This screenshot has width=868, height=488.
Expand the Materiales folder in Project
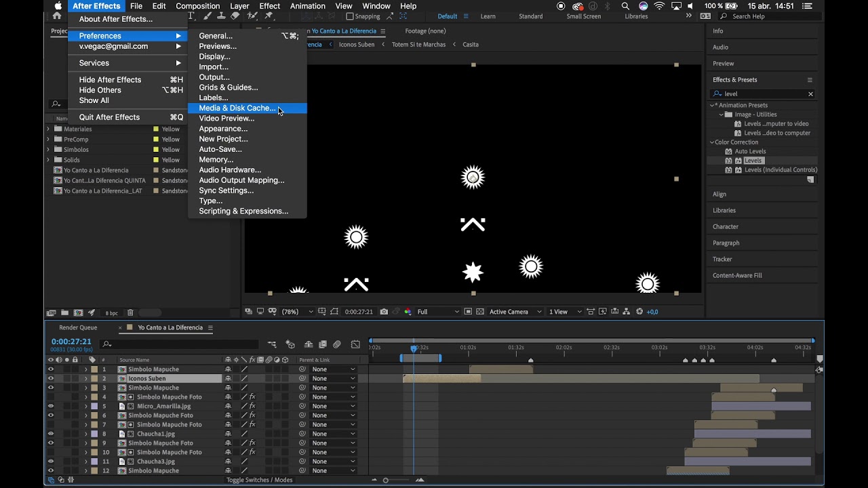coord(48,129)
